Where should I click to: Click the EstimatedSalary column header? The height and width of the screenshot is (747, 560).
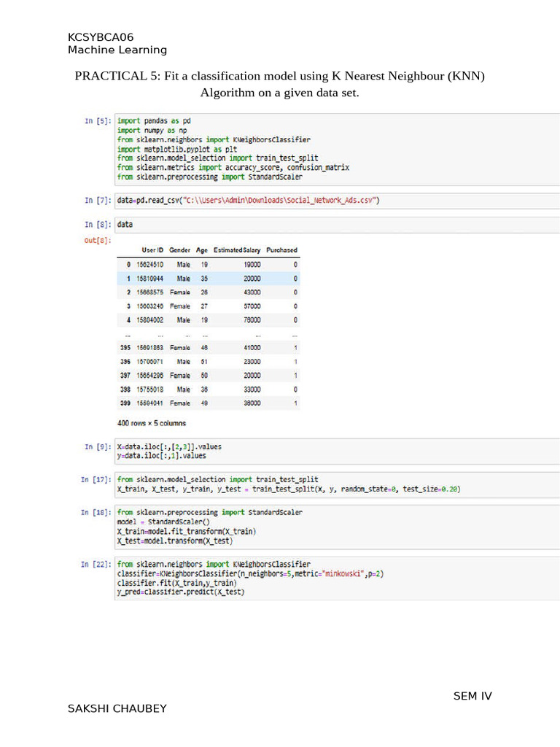[237, 250]
